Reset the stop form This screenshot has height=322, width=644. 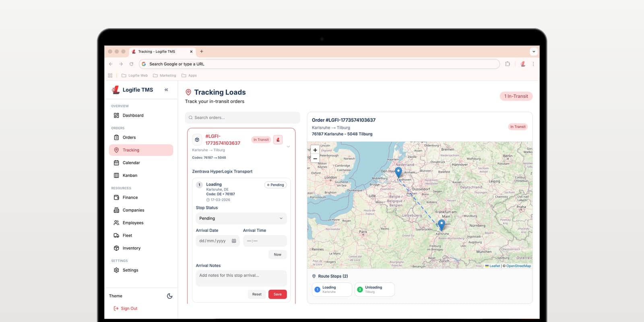[x=257, y=294]
